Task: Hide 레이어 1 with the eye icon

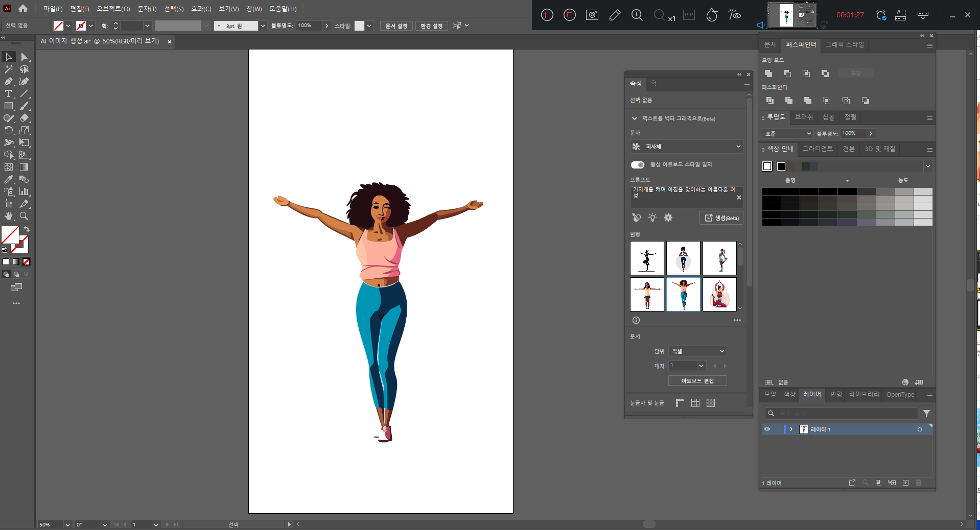Action: click(767, 429)
